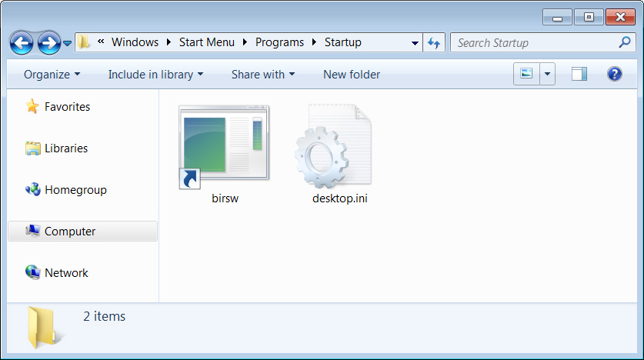
Task: Go forward with the Forward arrow button
Action: (49, 42)
